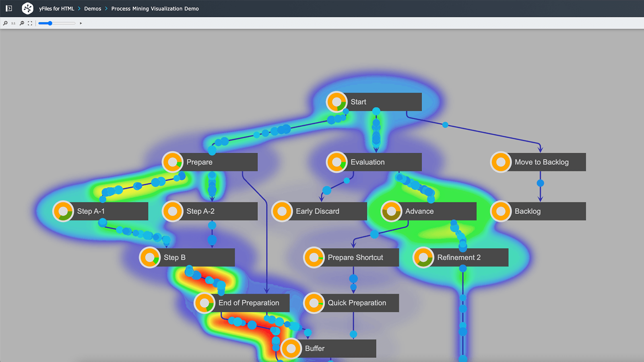
Task: Click the Early Discard donut icon
Action: click(x=282, y=211)
